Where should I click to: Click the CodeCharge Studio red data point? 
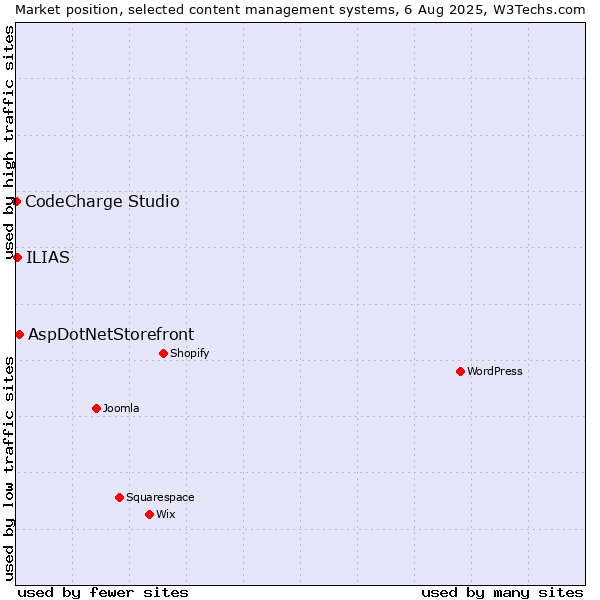pyautogui.click(x=16, y=201)
